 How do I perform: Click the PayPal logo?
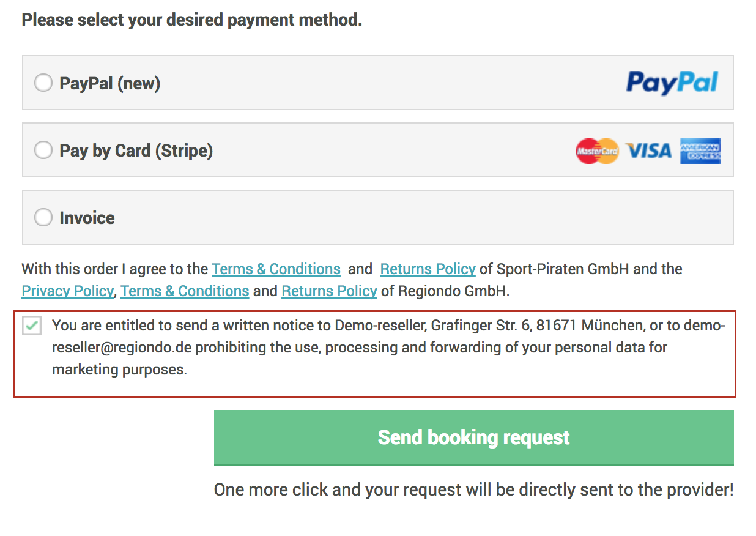click(672, 83)
